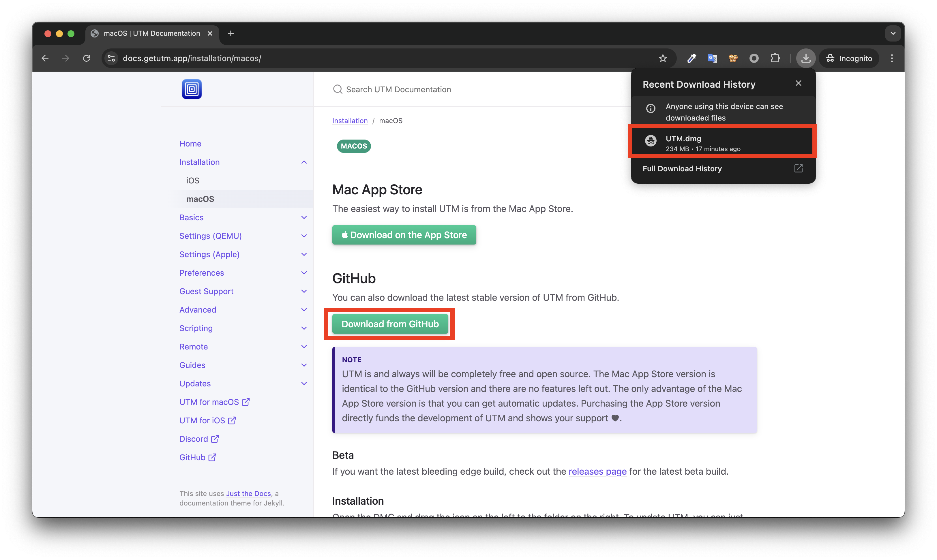937x560 pixels.
Task: Click the Incognito profile button
Action: click(849, 58)
